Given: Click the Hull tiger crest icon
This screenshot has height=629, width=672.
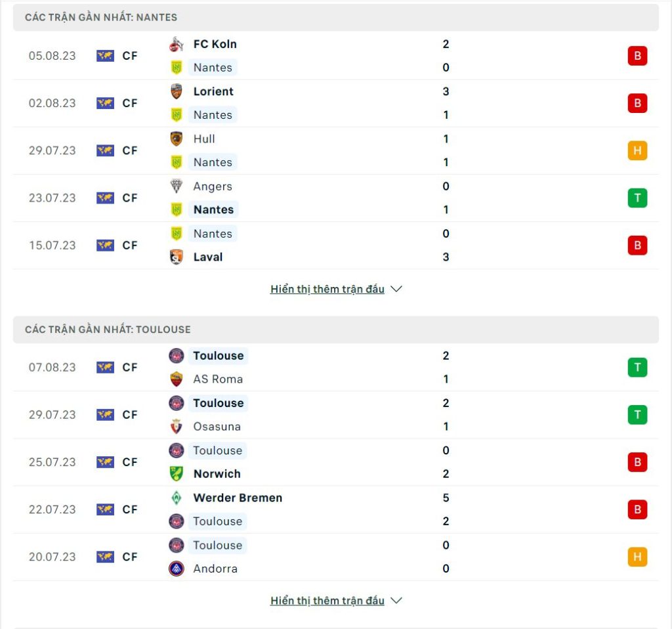Looking at the screenshot, I should [x=176, y=139].
